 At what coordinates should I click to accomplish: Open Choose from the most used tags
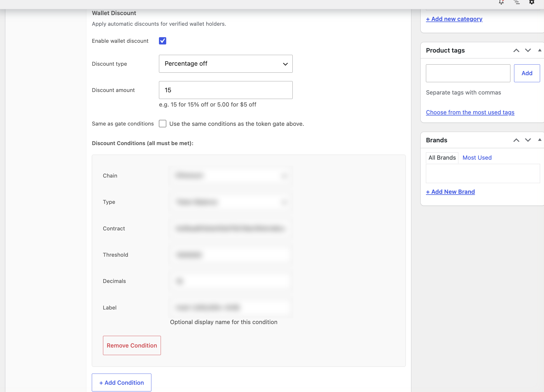coord(470,112)
